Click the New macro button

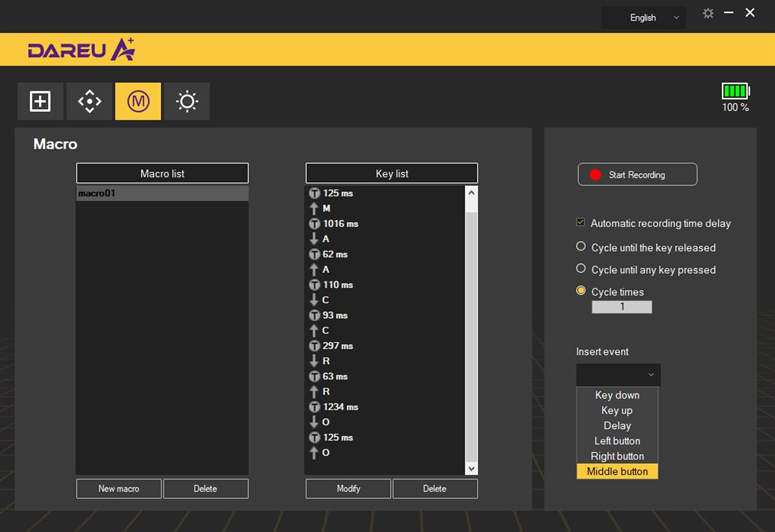click(x=119, y=488)
